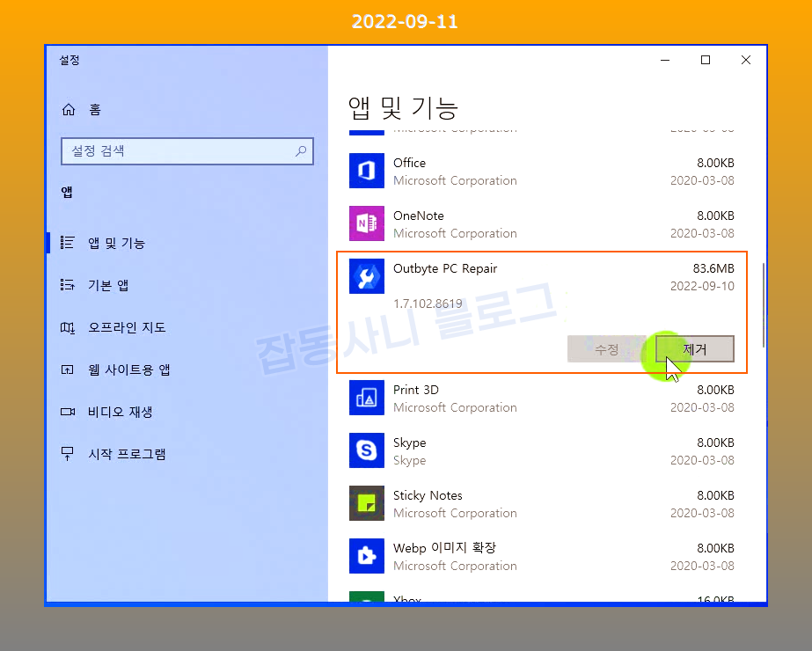
Task: Select the OneNote app name
Action: point(419,216)
